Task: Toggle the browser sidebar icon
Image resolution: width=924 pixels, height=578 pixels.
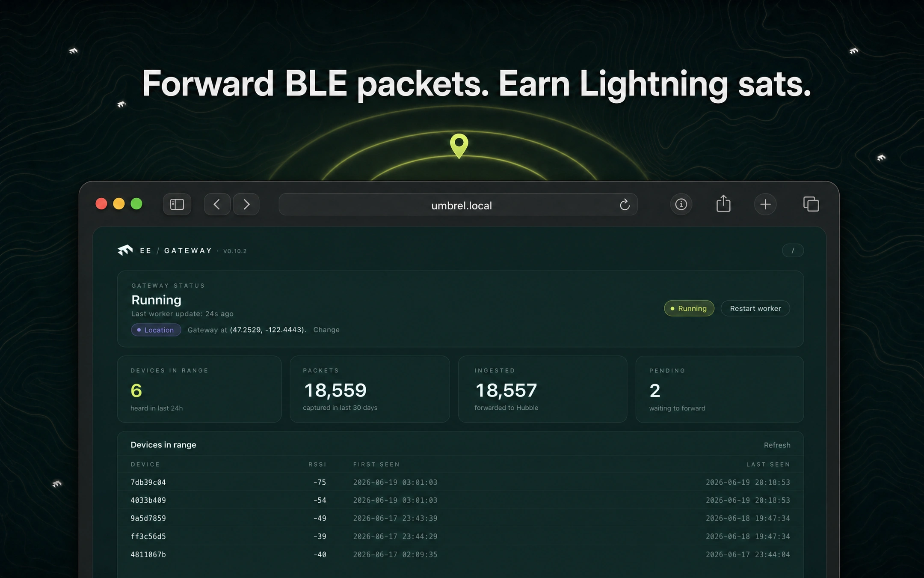Action: (177, 204)
